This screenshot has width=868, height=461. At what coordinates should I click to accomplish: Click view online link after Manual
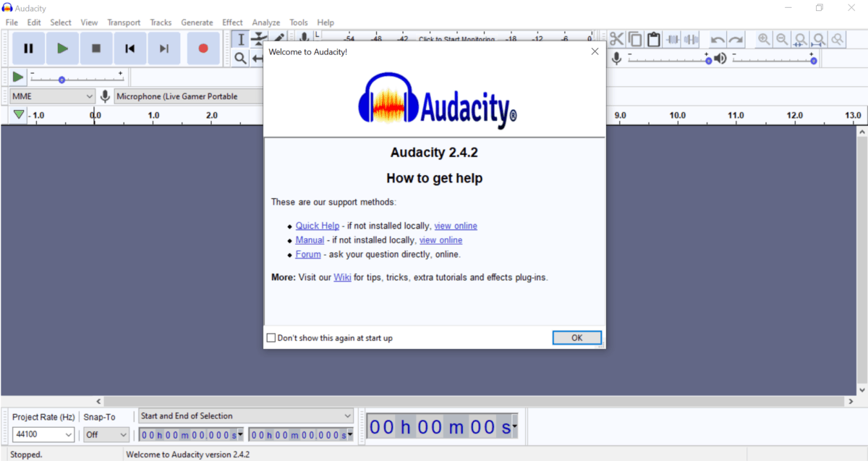tap(441, 240)
